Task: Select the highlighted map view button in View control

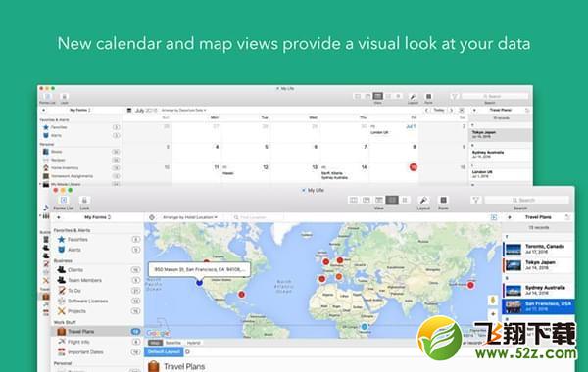Action: point(392,200)
